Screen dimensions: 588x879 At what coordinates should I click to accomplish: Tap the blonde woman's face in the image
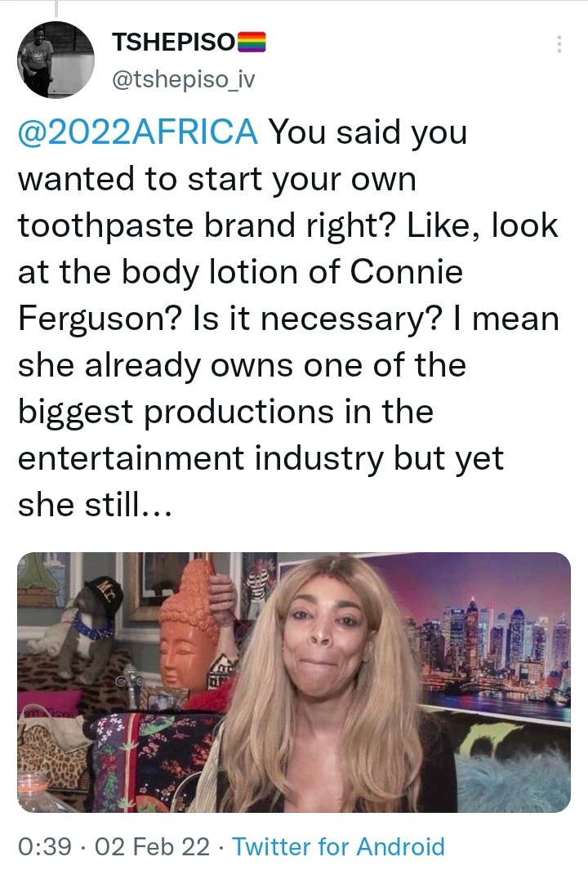[324, 636]
